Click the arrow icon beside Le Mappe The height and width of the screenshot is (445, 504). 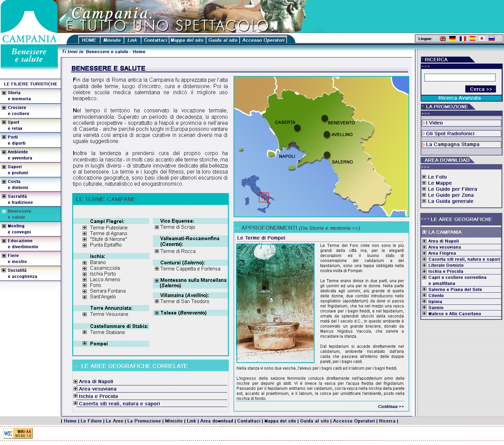[x=424, y=183]
